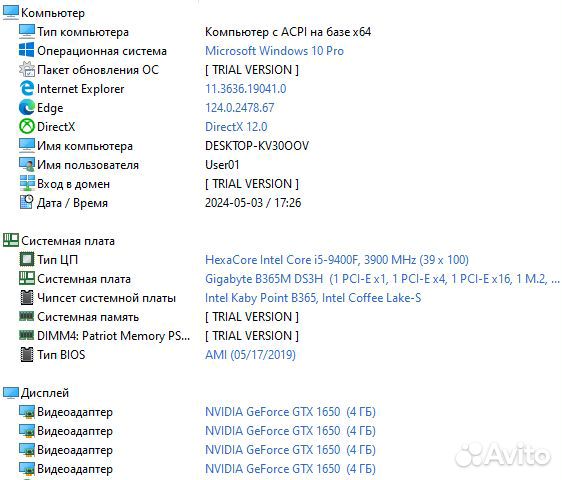This screenshot has height=480, width=562.
Task: Open the fourth NVIDIA GeForce GTX 1650 link
Action: coord(290,469)
